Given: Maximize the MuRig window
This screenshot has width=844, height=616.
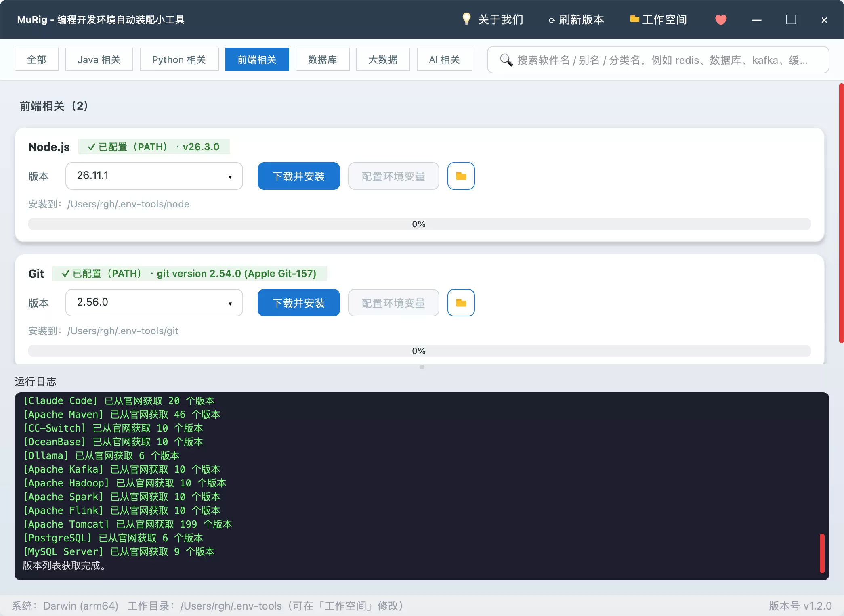Looking at the screenshot, I should (791, 19).
